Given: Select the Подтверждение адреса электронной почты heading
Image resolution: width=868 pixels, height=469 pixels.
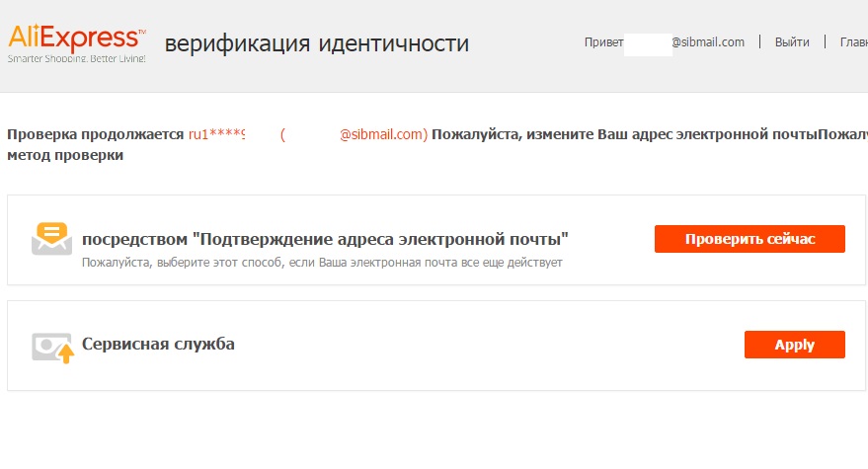Looking at the screenshot, I should (x=325, y=239).
